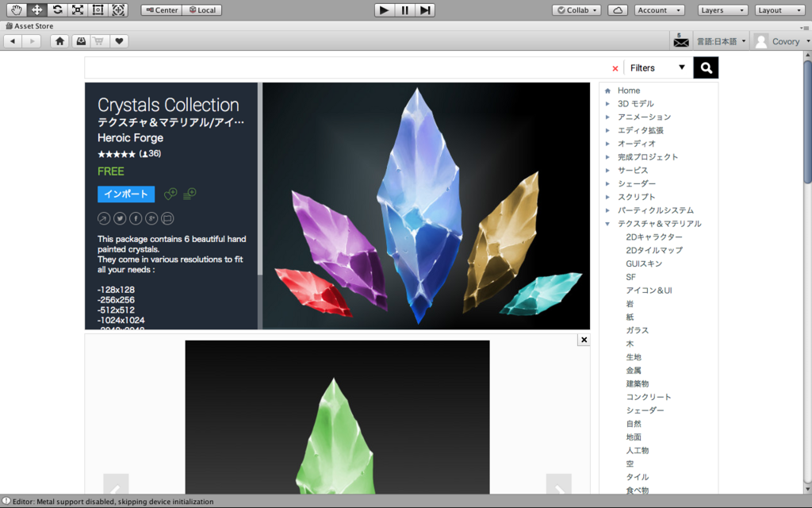This screenshot has height=508, width=812.
Task: Select the Scale tool
Action: tap(77, 10)
